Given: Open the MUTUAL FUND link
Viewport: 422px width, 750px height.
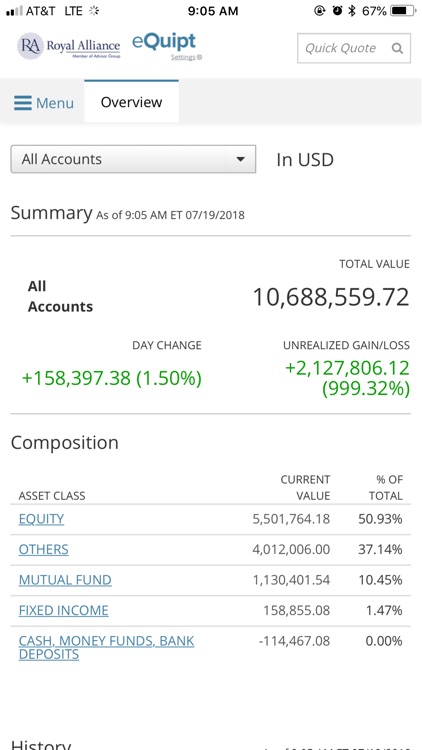Looking at the screenshot, I should click(x=65, y=580).
